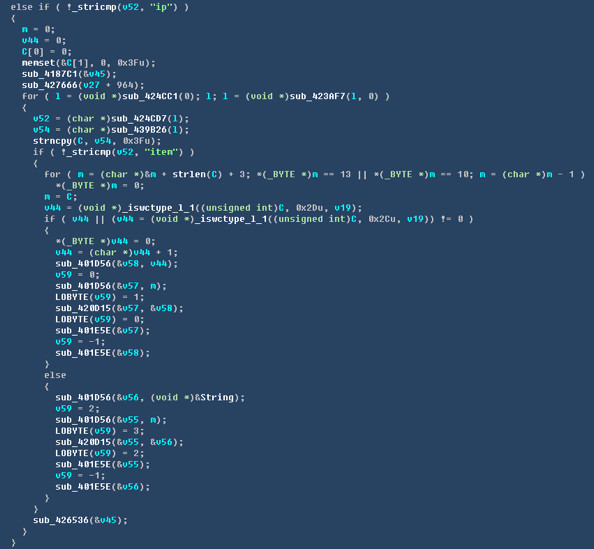Select the memset call line
The height and width of the screenshot is (549, 594).
pos(89,63)
